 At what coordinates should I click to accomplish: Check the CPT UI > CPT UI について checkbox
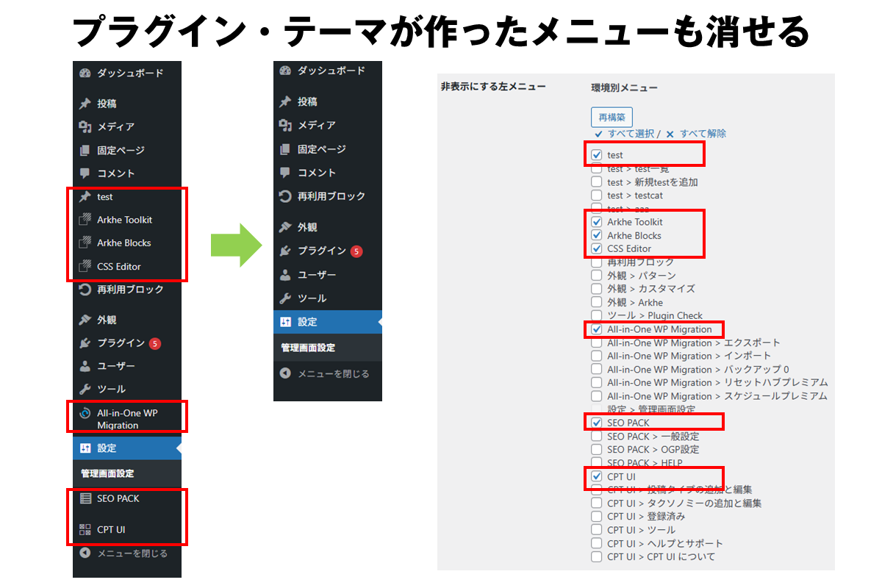point(597,556)
